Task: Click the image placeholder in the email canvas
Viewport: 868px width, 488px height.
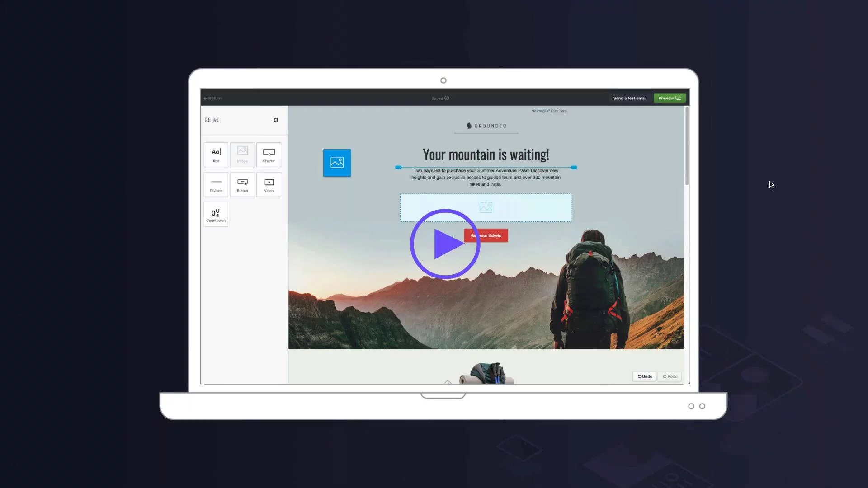Action: tap(486, 207)
